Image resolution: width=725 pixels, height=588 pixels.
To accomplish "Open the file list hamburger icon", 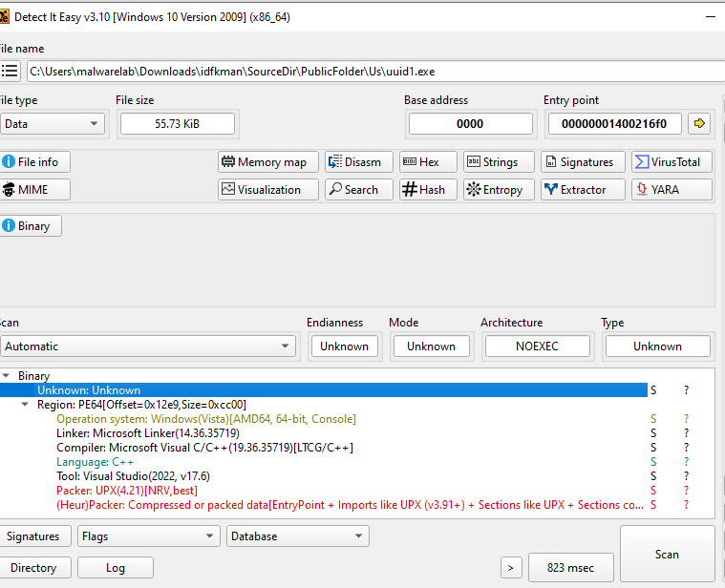I will (x=10, y=71).
